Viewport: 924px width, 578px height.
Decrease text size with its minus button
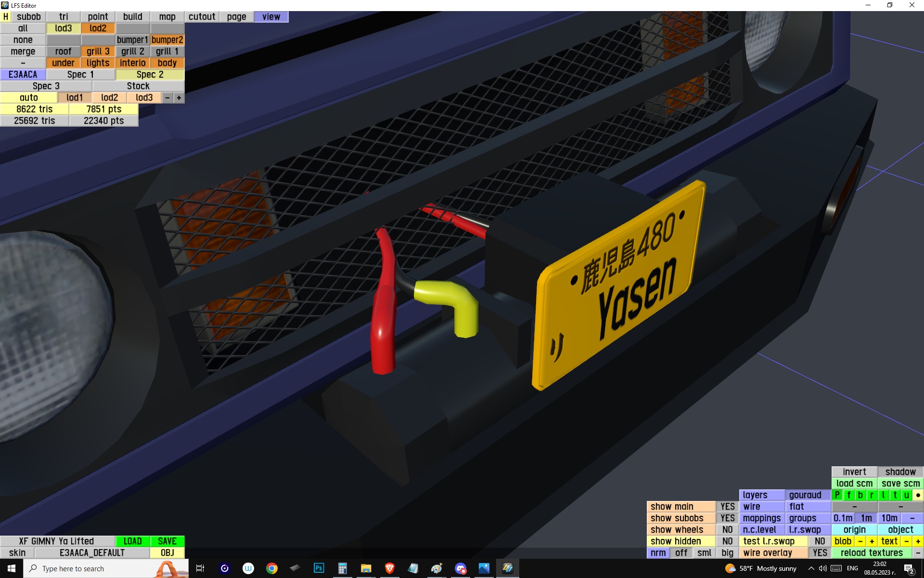pos(906,541)
